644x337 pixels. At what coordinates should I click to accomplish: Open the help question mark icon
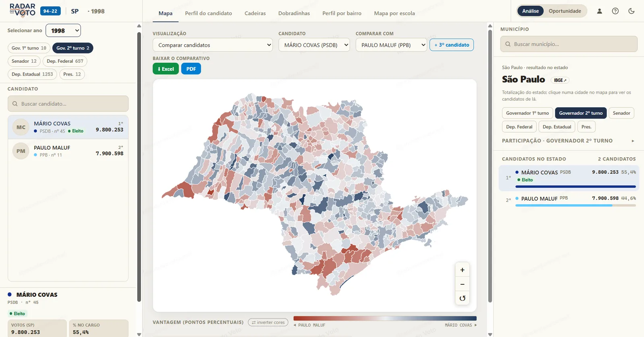click(615, 11)
